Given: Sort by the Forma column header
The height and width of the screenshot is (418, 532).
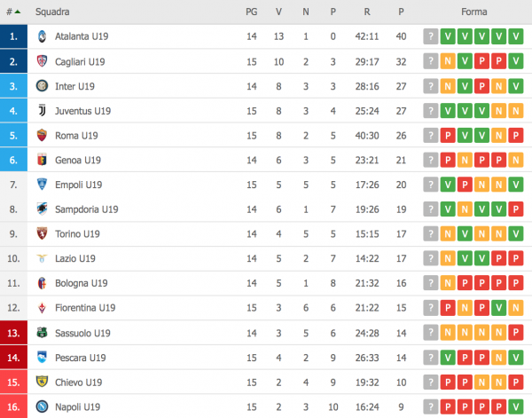Looking at the screenshot, I should tap(473, 12).
